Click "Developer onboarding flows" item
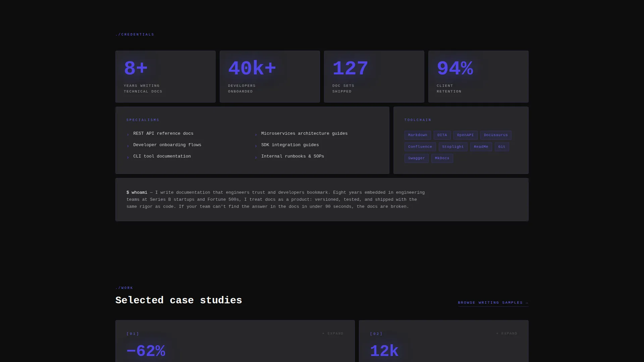 click(x=167, y=145)
